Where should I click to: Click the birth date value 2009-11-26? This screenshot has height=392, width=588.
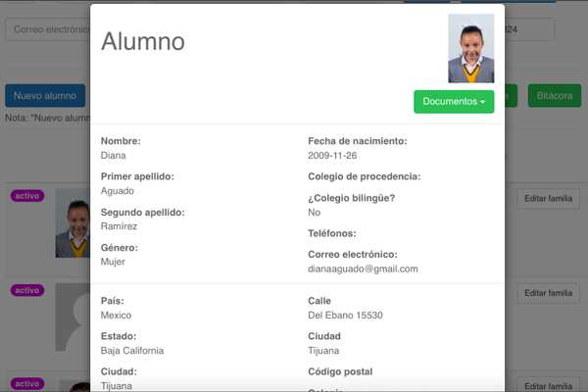[x=332, y=155]
